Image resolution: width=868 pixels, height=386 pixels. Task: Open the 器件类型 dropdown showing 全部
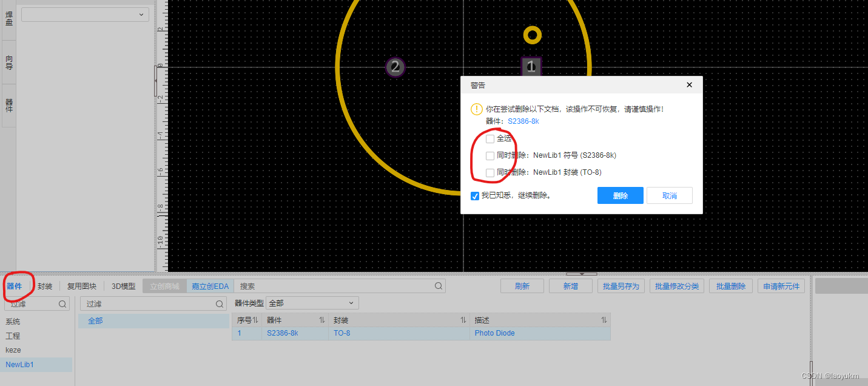point(312,302)
